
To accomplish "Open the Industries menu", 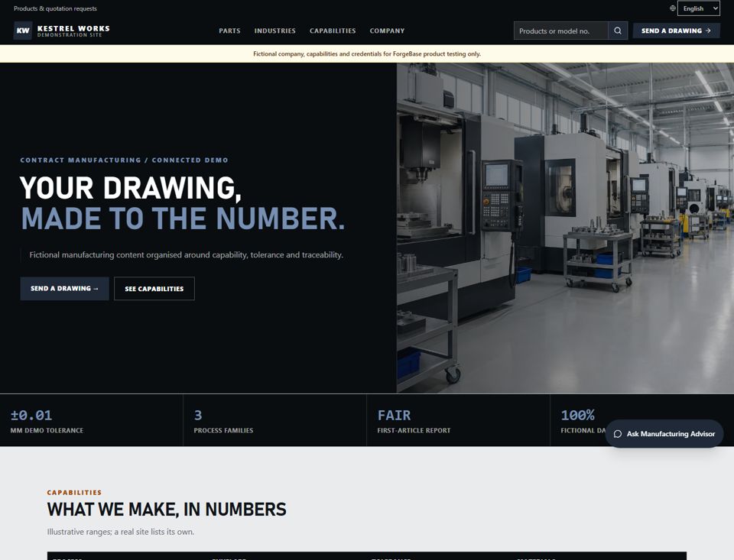I will point(274,31).
